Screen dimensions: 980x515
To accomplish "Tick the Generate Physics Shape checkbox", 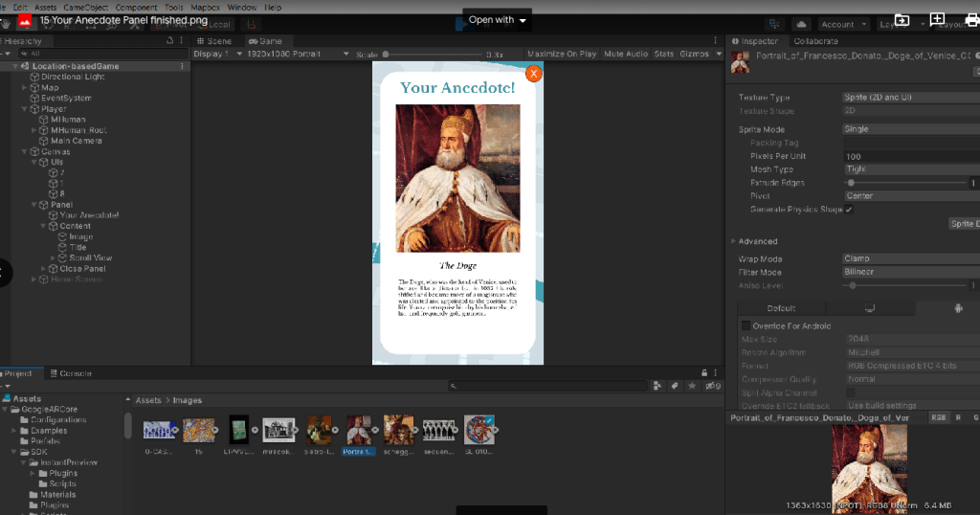I will coord(849,210).
